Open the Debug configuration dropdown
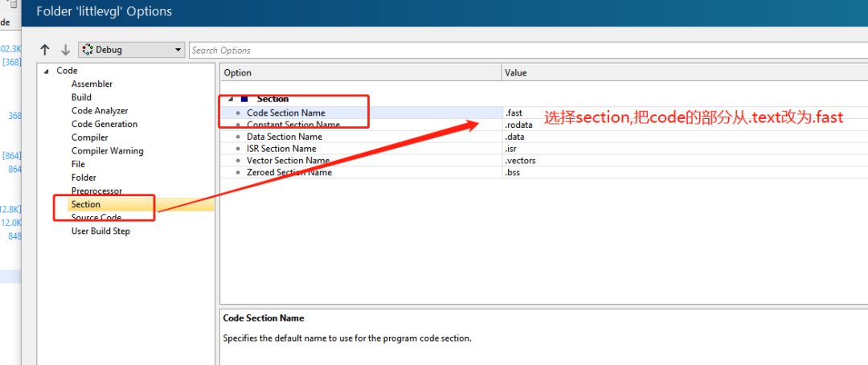Viewport: 868px width, 365px height. 131,50
